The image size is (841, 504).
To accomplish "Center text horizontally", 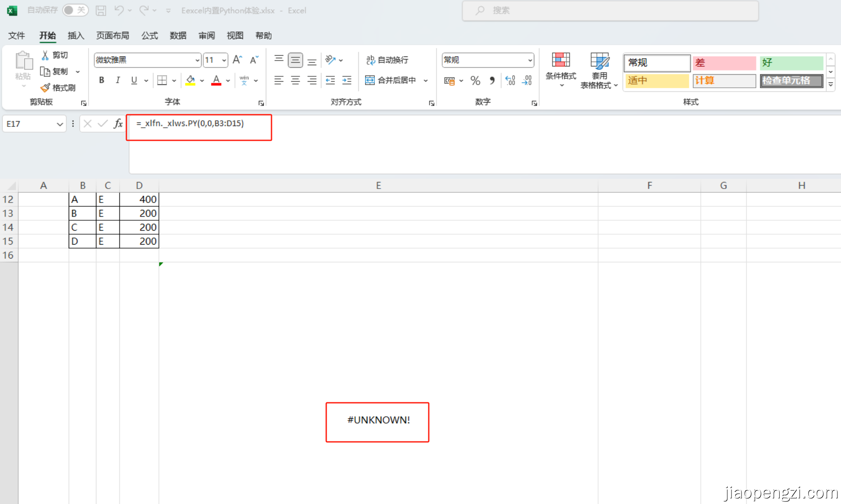I will [295, 80].
